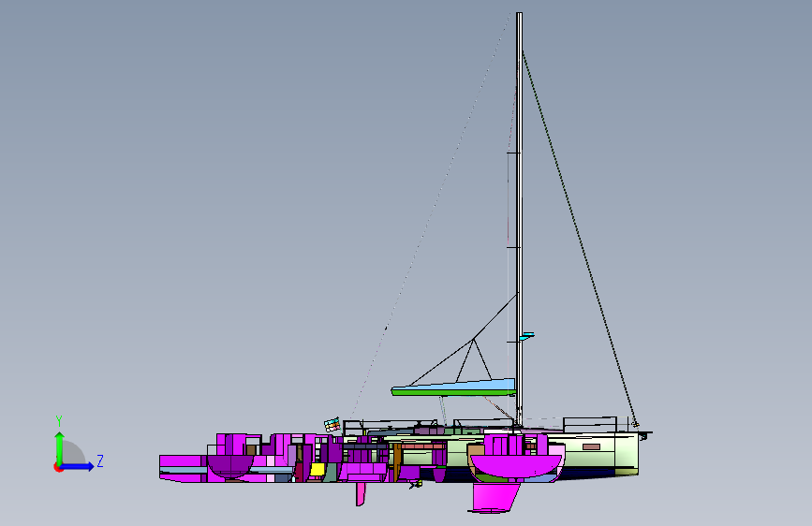Screen dimensions: 812x526
Task: Select the forestay cable running to the bow
Action: coord(579,238)
